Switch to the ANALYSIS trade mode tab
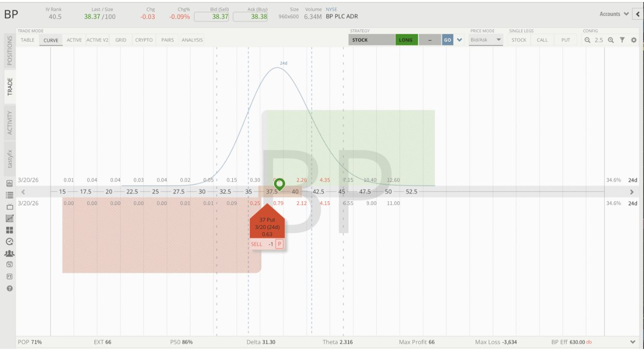This screenshot has width=644, height=350. coord(191,39)
